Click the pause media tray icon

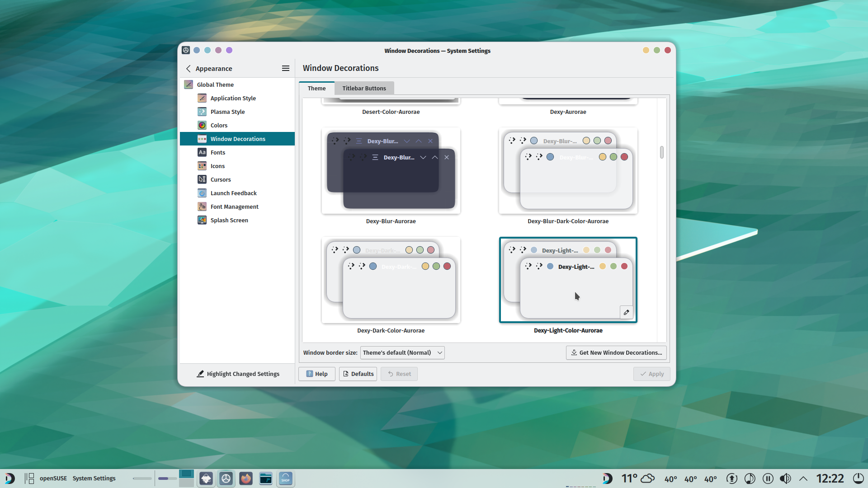(x=768, y=478)
